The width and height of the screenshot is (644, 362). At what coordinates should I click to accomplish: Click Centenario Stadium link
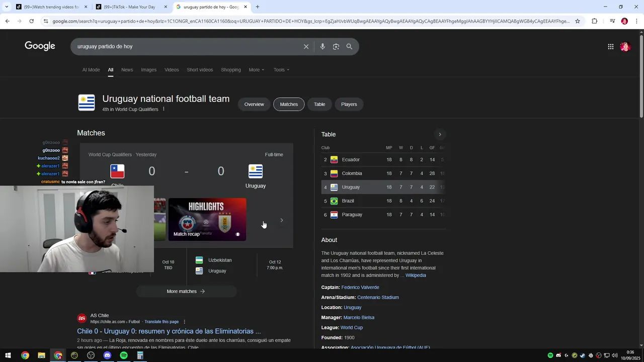378,297
